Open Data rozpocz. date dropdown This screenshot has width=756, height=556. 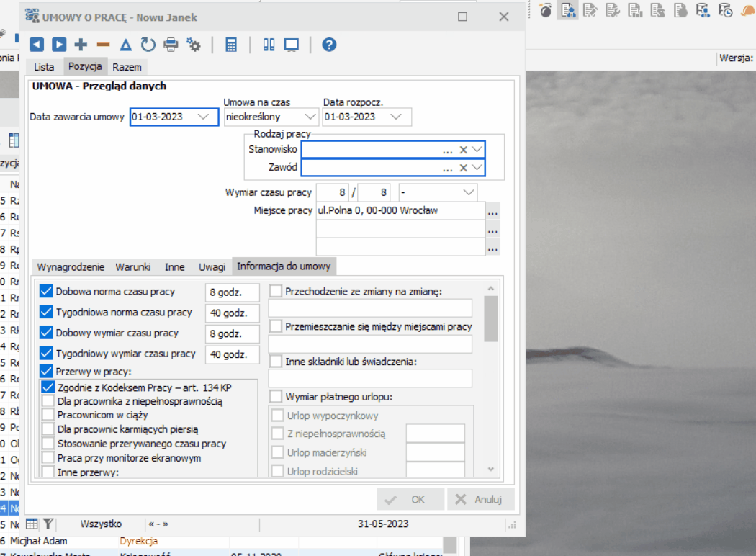396,117
